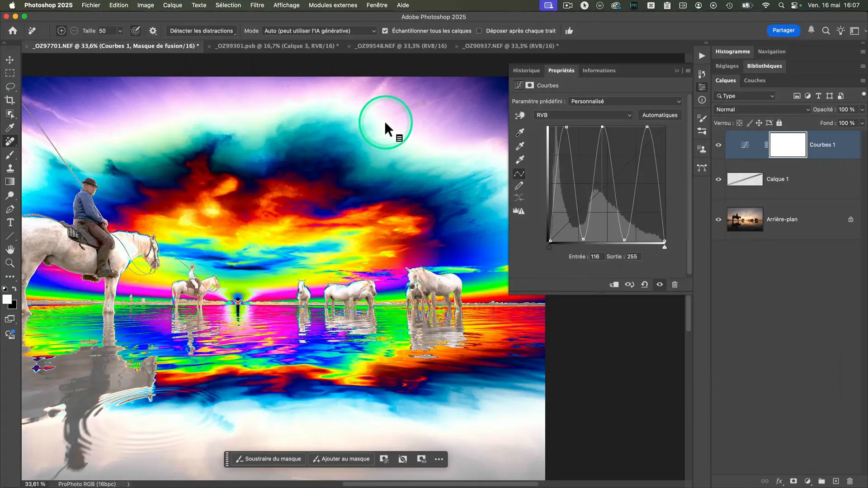Screen dimensions: 868x488
Task: Click the Automatiques button
Action: pos(660,115)
